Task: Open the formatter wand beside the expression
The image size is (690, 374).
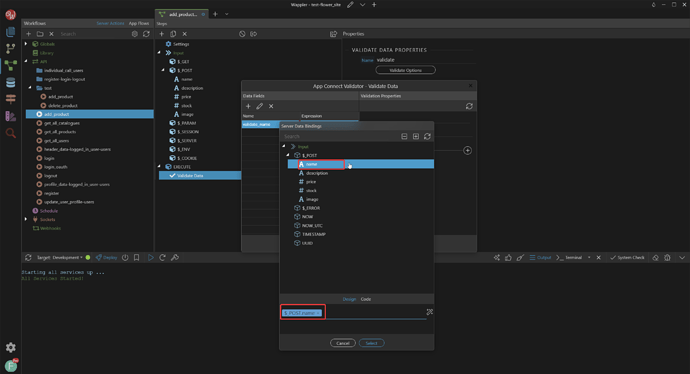Action: click(x=430, y=312)
